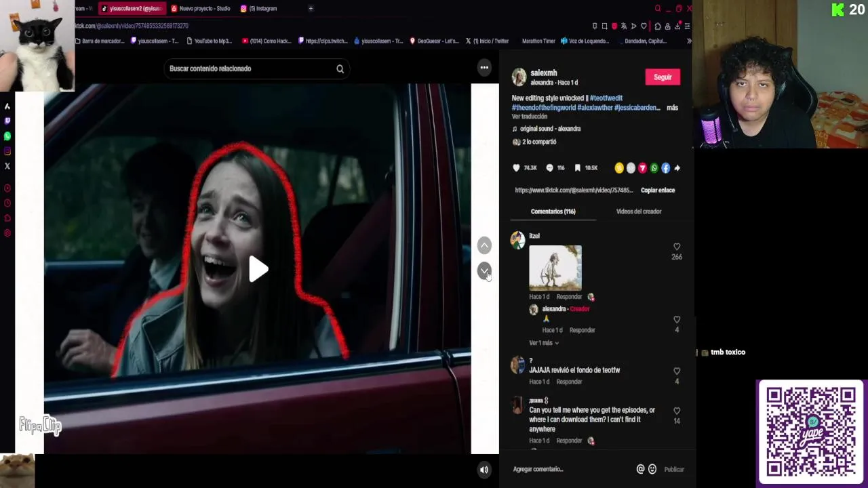The image size is (868, 488).
Task: Select the video URL text field
Action: tap(574, 190)
